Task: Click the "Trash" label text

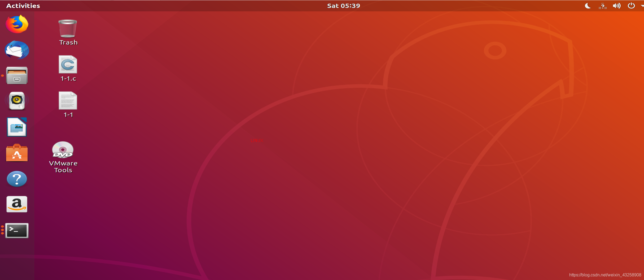Action: [68, 42]
